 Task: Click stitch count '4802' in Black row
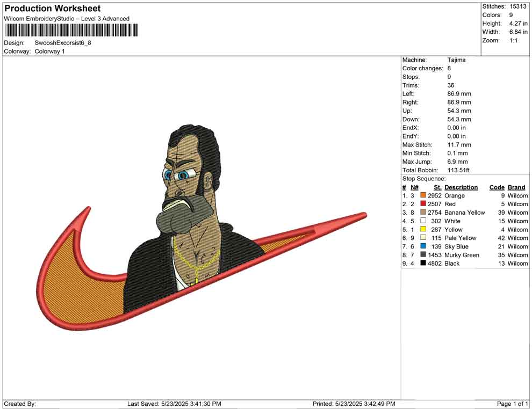coord(435,264)
